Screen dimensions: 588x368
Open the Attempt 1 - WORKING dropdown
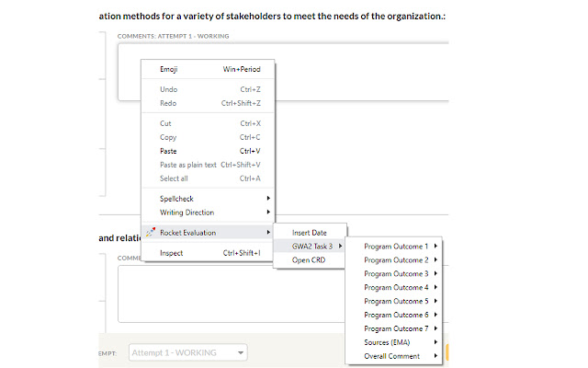click(x=188, y=352)
